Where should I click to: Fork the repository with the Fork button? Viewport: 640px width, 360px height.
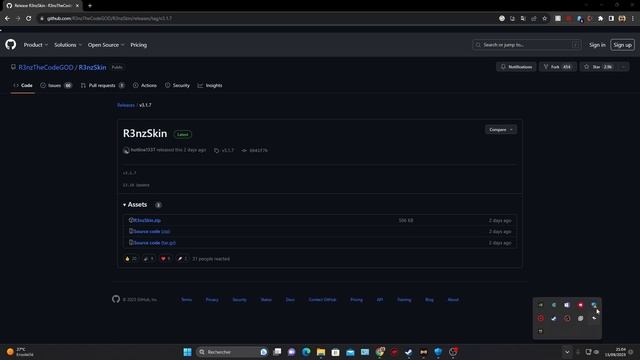tap(558, 67)
